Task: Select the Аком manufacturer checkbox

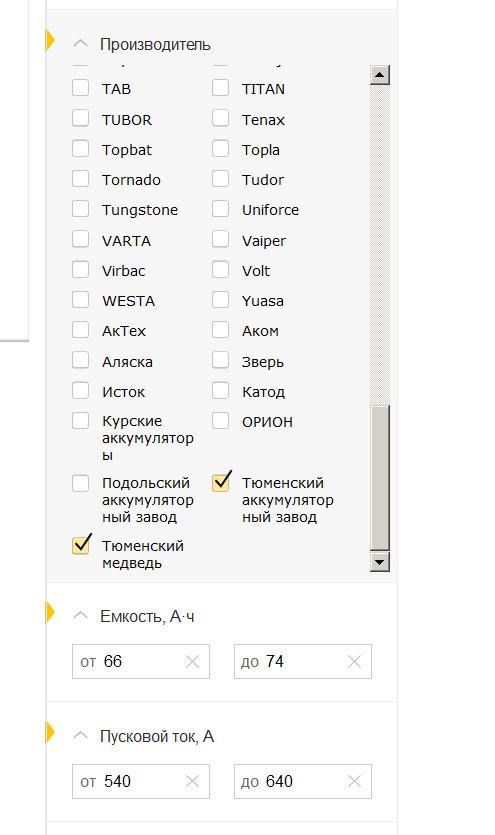Action: [220, 330]
